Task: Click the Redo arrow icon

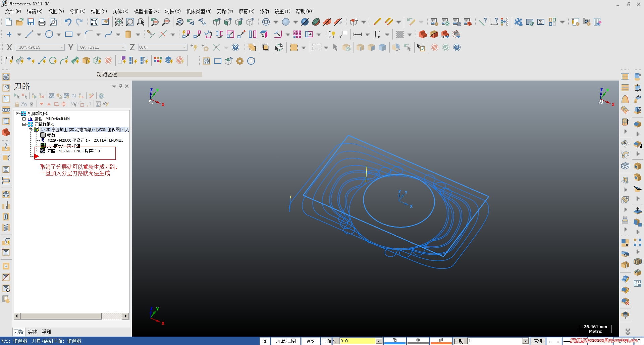Action: point(79,22)
